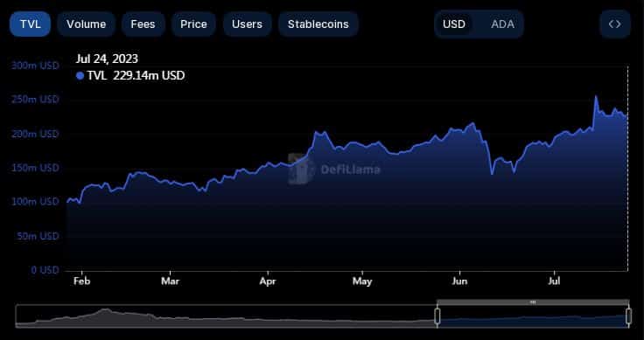This screenshot has height=340, width=644.
Task: Click the right range slider handle
Action: click(x=628, y=316)
